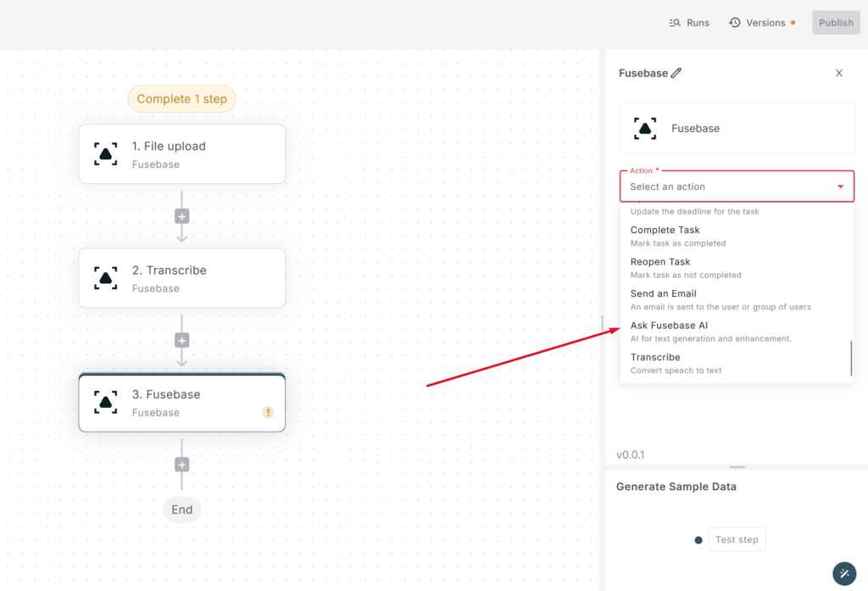The height and width of the screenshot is (591, 868).
Task: Choose 'Reopen Task' from action list
Action: 736,268
